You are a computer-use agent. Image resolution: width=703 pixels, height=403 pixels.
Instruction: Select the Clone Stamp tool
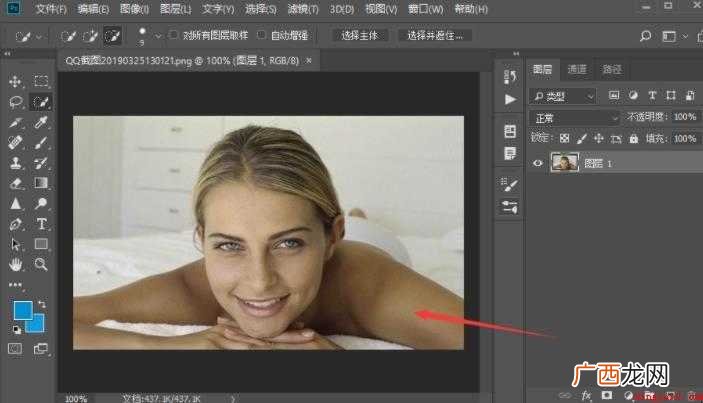click(x=16, y=163)
